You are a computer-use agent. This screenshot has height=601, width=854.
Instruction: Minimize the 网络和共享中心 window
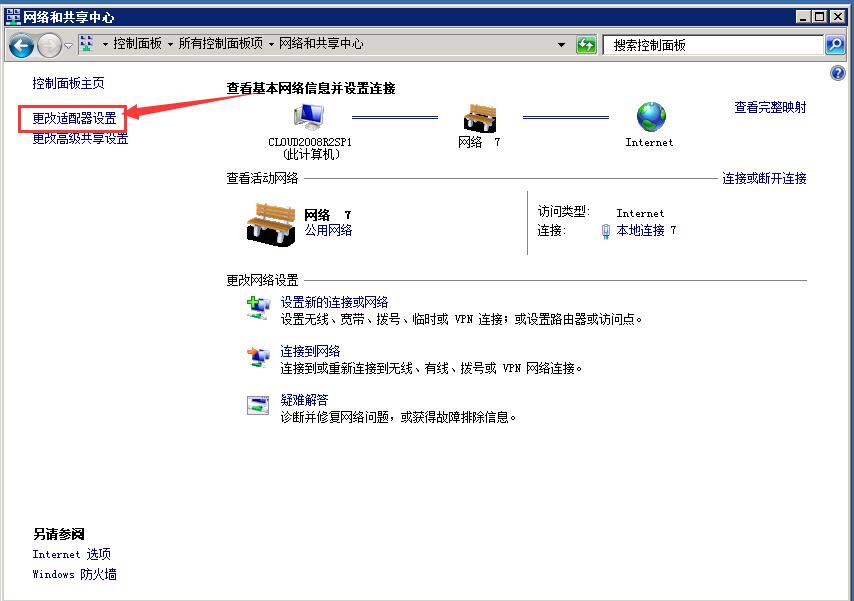click(803, 17)
